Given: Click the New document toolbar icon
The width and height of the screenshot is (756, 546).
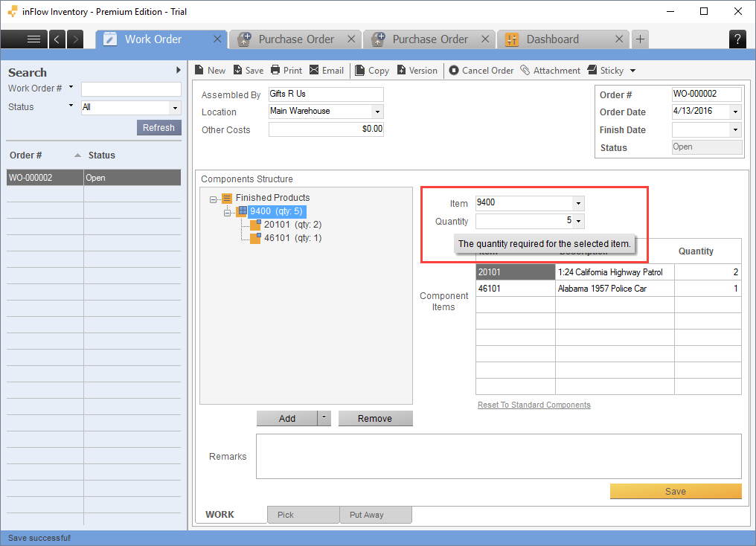Looking at the screenshot, I should (x=210, y=71).
